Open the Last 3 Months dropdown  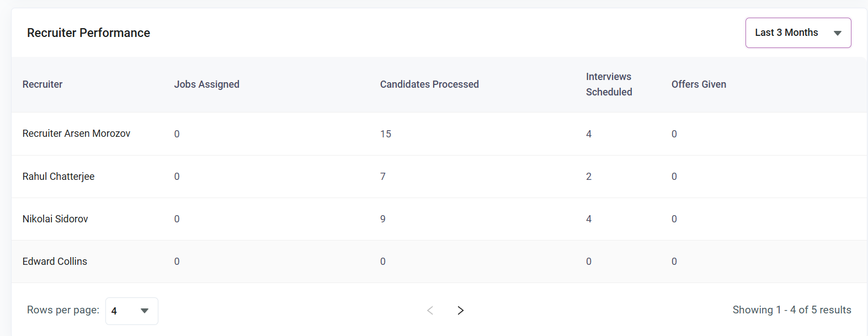(x=798, y=33)
